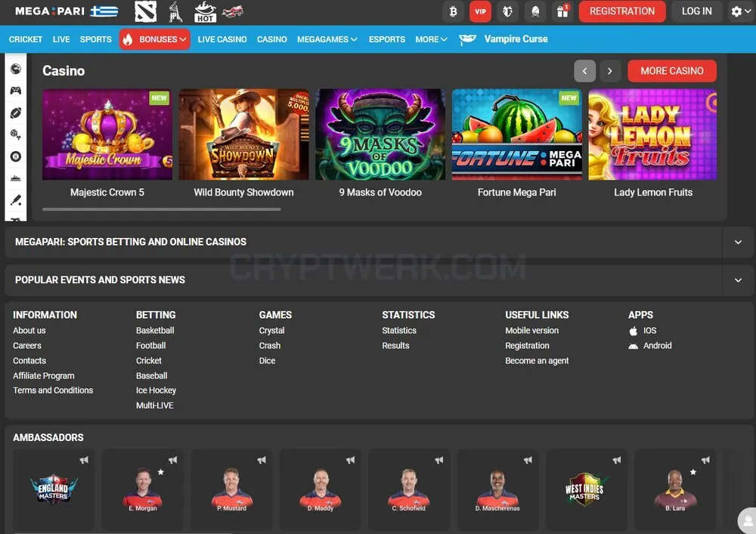Image resolution: width=756 pixels, height=534 pixels.
Task: Open the Fortune Mega Pari game thumbnail
Action: [517, 134]
